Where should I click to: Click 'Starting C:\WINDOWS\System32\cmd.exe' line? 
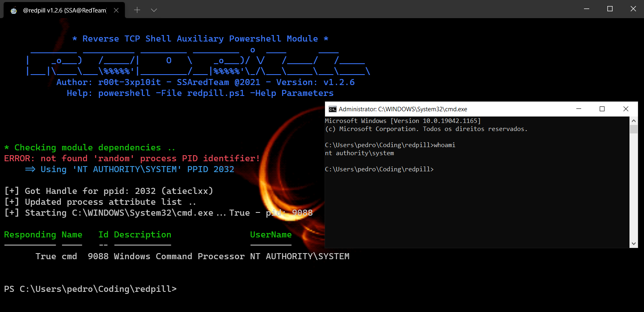pos(158,213)
